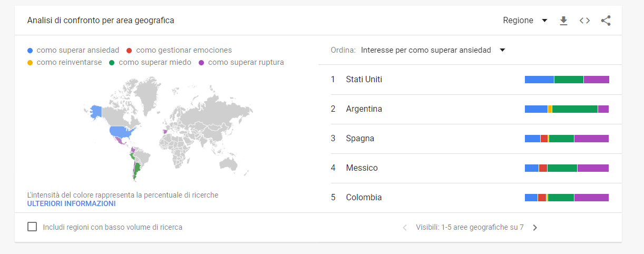This screenshot has height=254, width=644.
Task: Click the United States on the map
Action: (x=121, y=132)
